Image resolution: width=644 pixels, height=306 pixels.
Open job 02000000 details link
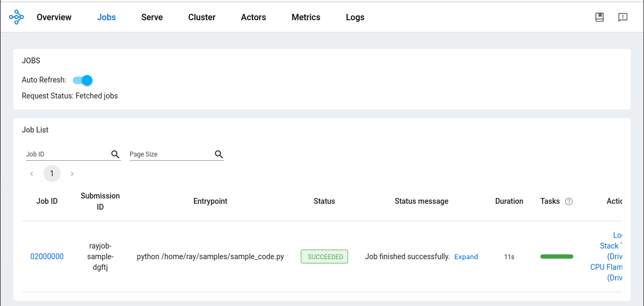point(47,257)
